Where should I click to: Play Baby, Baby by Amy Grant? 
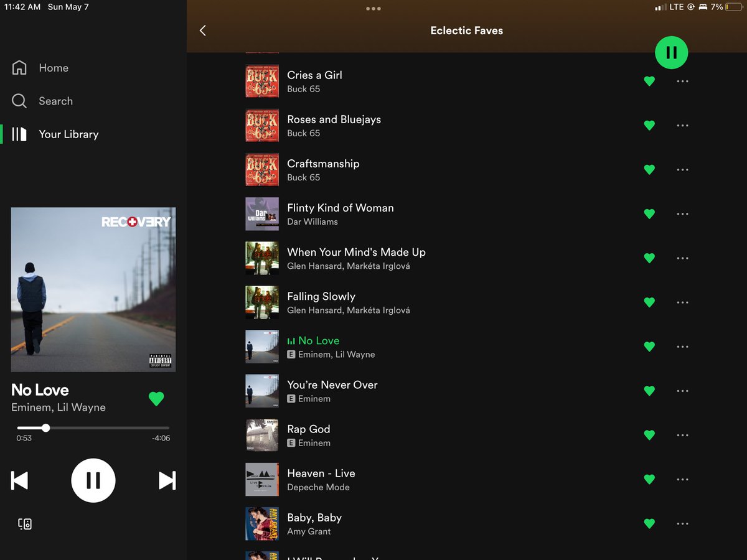[x=314, y=517]
